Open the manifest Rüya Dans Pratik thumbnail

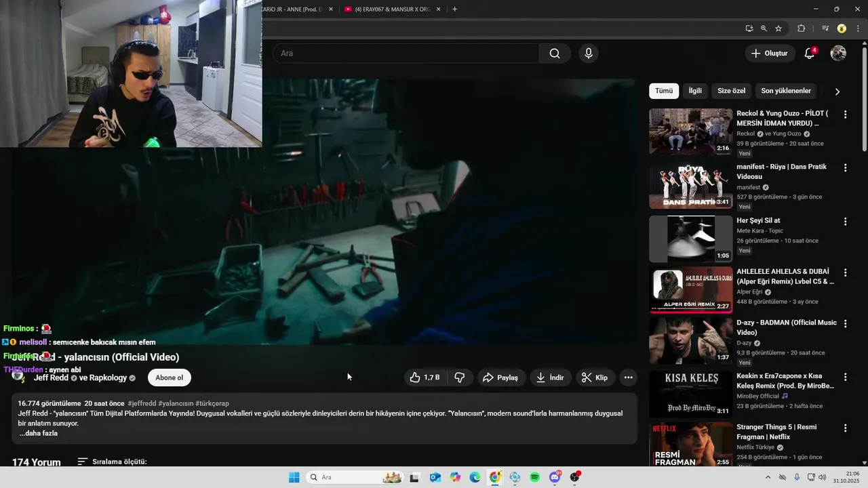coord(690,185)
